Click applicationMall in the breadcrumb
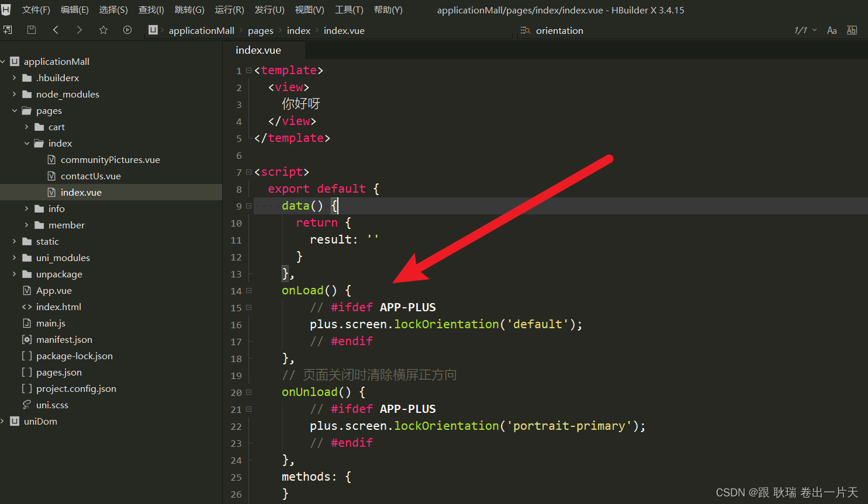This screenshot has height=504, width=868. [x=202, y=30]
